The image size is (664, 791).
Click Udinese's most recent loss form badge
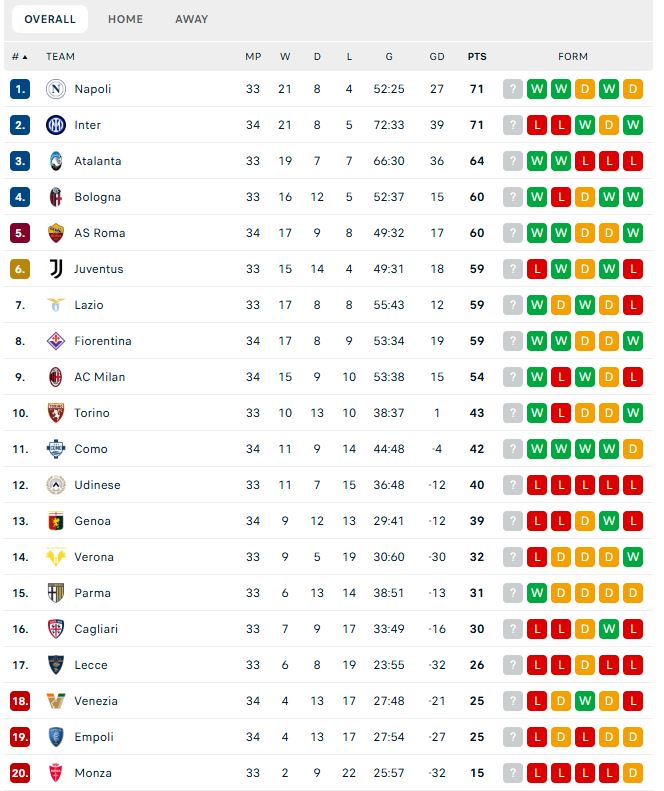(537, 485)
